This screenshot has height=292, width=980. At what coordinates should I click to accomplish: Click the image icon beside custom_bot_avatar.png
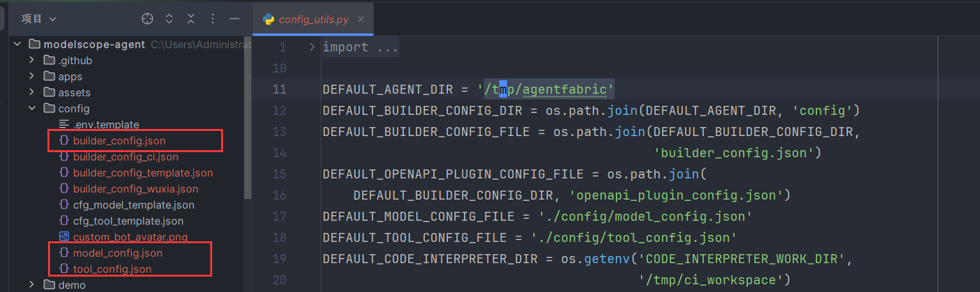coord(63,237)
